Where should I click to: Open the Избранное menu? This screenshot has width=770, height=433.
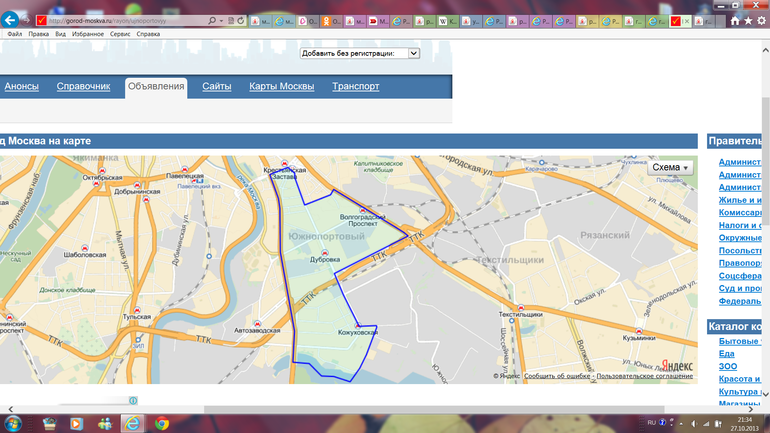(x=87, y=33)
